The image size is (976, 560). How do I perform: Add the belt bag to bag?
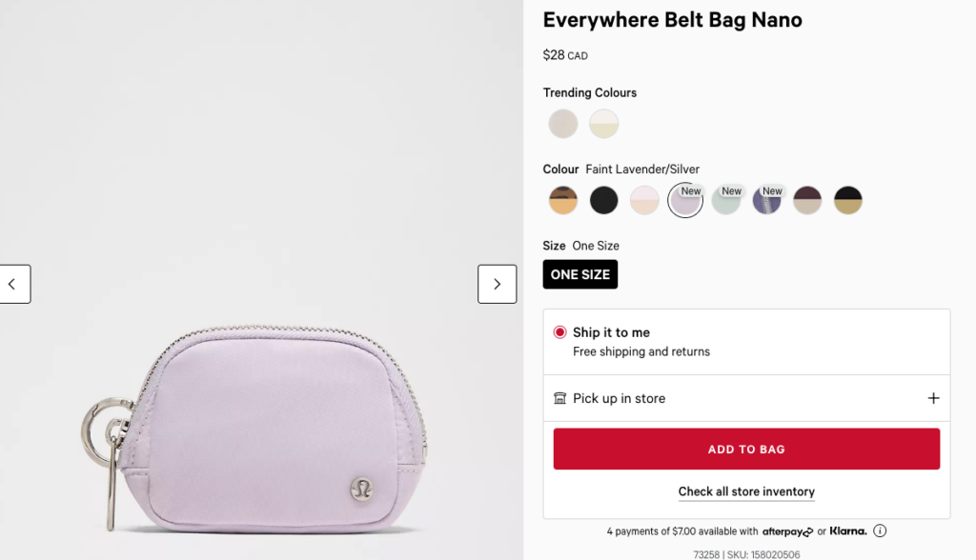pos(746,449)
